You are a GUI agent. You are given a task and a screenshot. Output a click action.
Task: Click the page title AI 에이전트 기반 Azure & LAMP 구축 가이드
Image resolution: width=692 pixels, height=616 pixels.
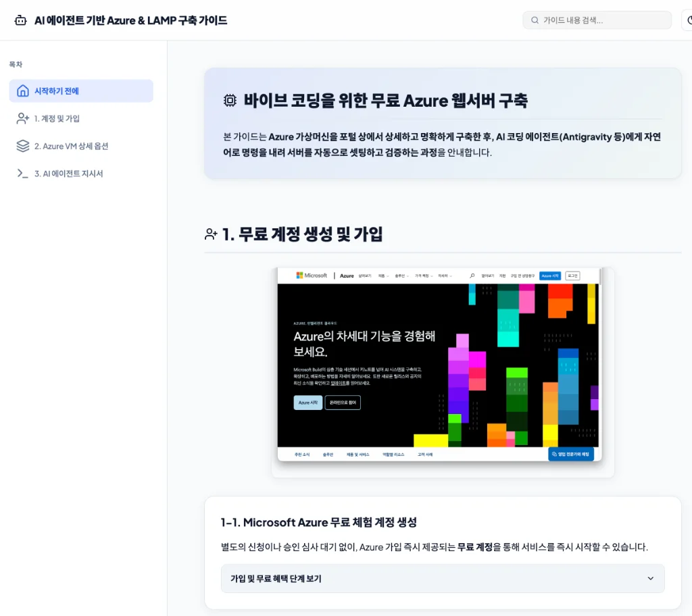pos(130,20)
